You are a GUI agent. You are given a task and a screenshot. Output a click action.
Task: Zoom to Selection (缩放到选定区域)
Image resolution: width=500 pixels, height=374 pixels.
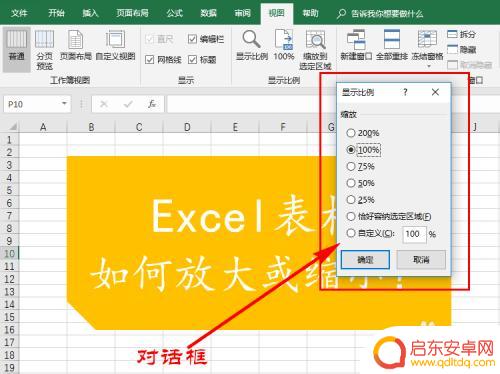pyautogui.click(x=315, y=50)
